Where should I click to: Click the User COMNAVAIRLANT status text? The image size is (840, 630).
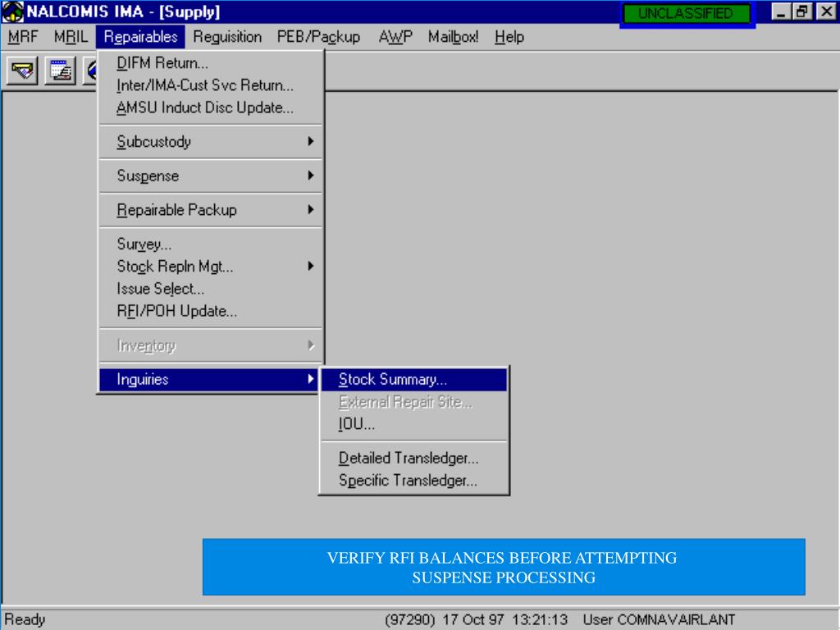659,620
